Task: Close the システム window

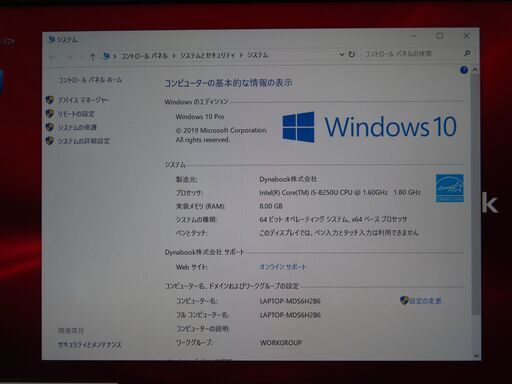Action: click(x=466, y=36)
